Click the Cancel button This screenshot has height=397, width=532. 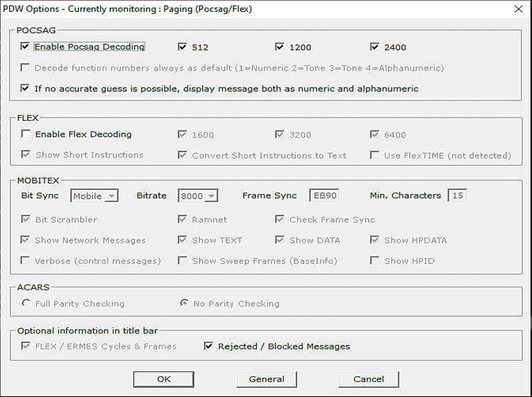(369, 379)
